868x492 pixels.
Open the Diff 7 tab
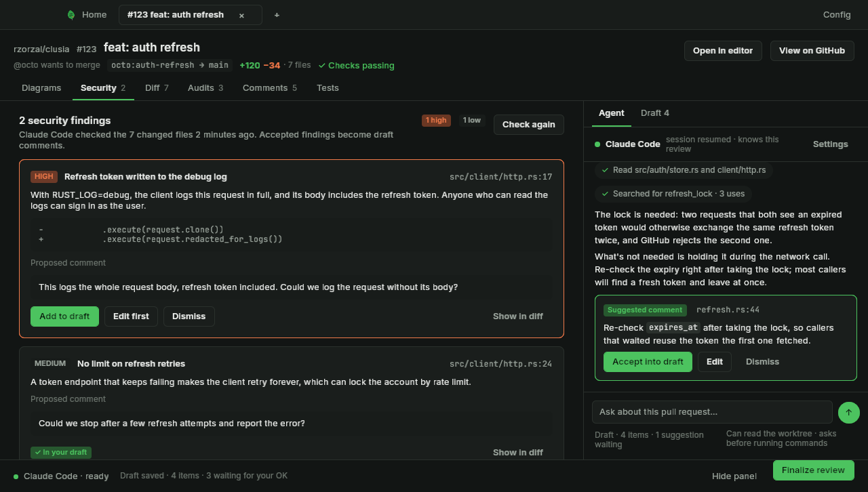(x=157, y=88)
